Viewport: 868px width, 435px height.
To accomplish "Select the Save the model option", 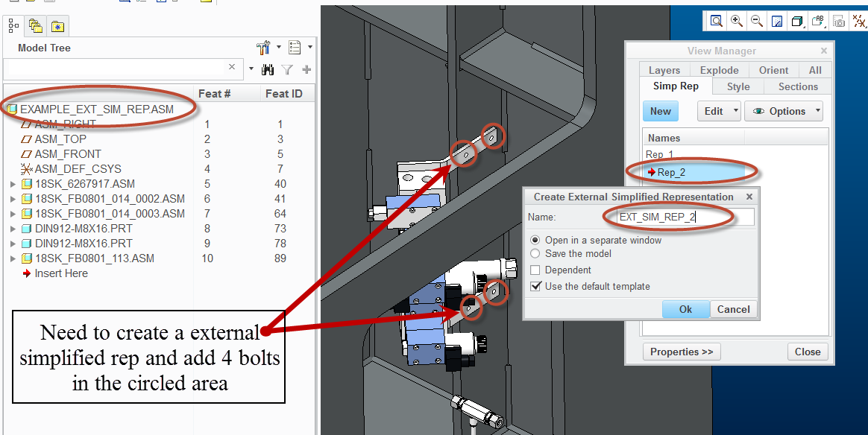I will [535, 253].
